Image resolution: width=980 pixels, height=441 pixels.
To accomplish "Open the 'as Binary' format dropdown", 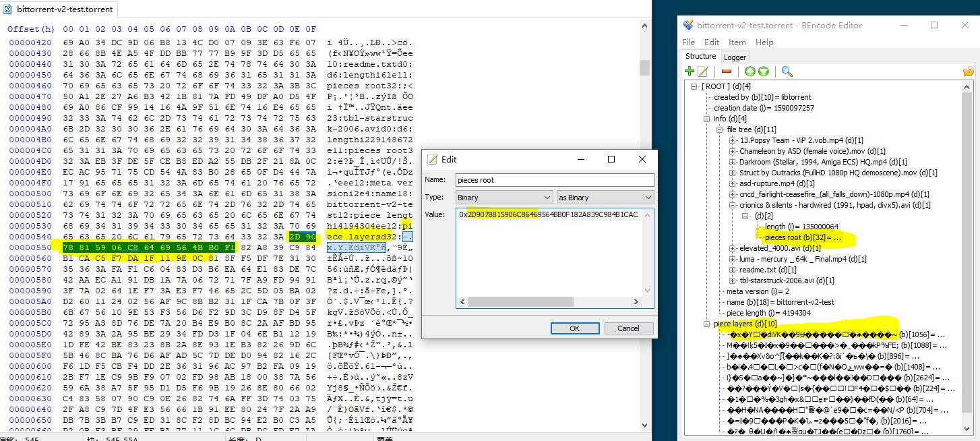I will click(605, 198).
